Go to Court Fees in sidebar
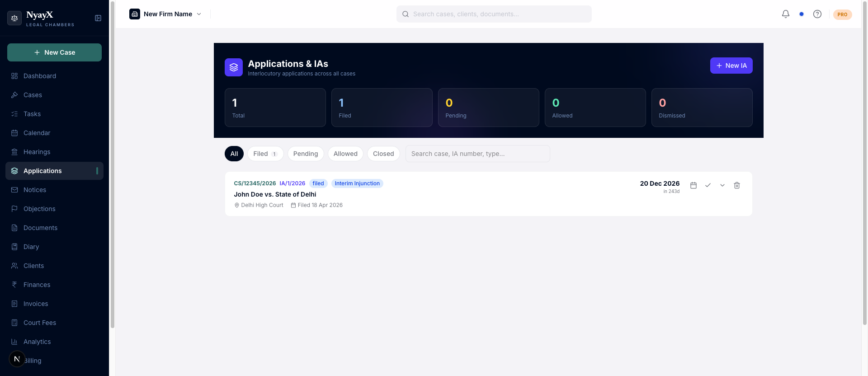868x376 pixels. 40,323
